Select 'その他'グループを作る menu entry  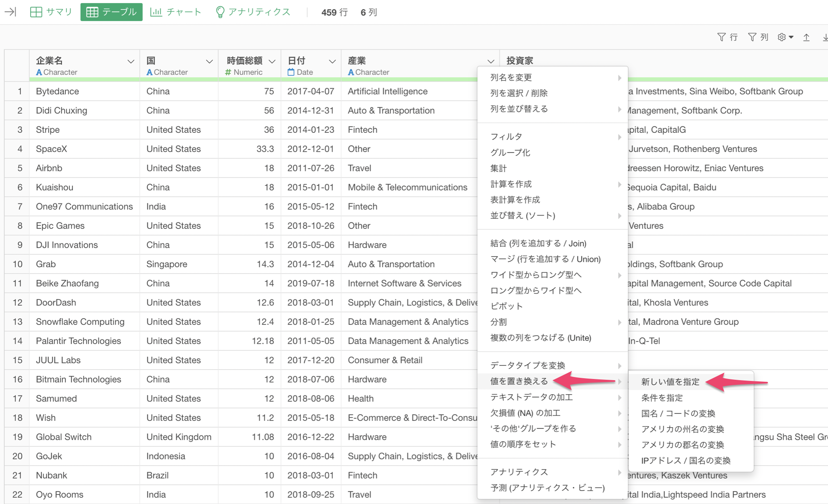(552, 428)
